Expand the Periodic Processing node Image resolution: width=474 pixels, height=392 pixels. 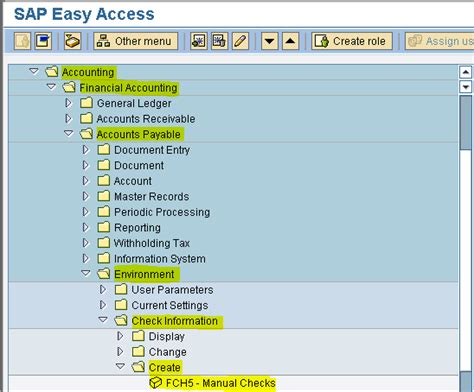[x=86, y=212]
